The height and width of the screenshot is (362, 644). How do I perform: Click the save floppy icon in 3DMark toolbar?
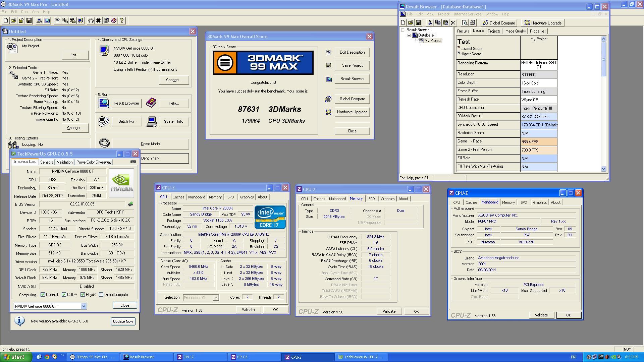pos(29,21)
